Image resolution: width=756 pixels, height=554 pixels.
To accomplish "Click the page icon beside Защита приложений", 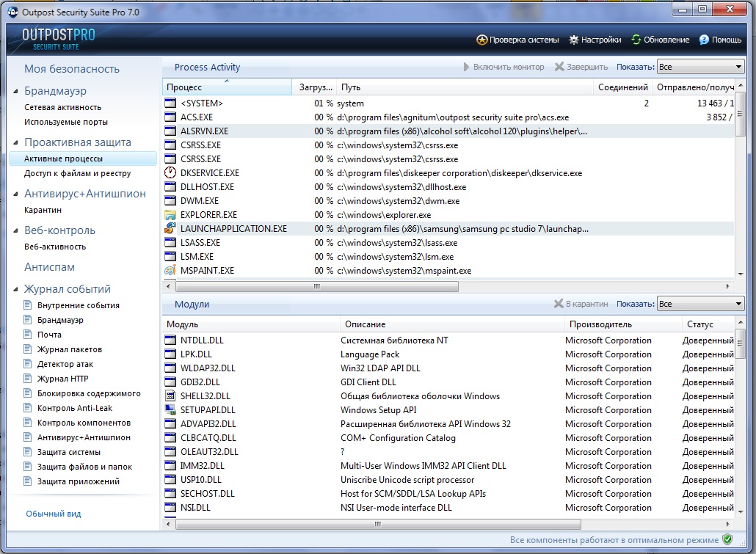I will click(28, 481).
